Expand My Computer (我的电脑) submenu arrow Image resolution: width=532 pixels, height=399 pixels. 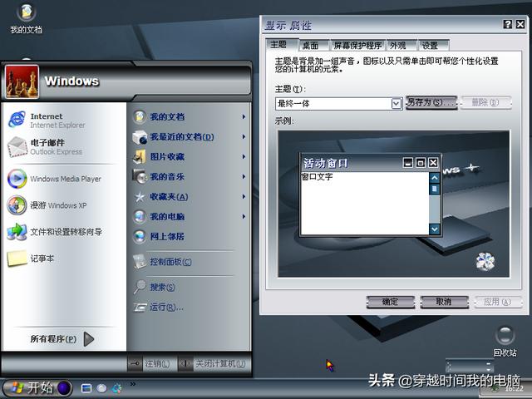click(244, 216)
